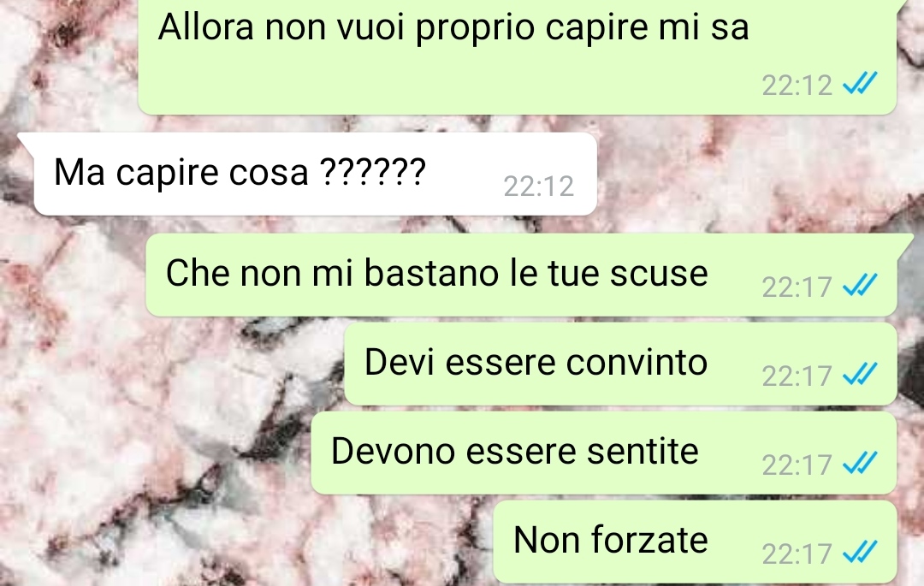Tap the 22:12 timestamp on the first sent message
The image size is (924, 586).
tap(797, 86)
